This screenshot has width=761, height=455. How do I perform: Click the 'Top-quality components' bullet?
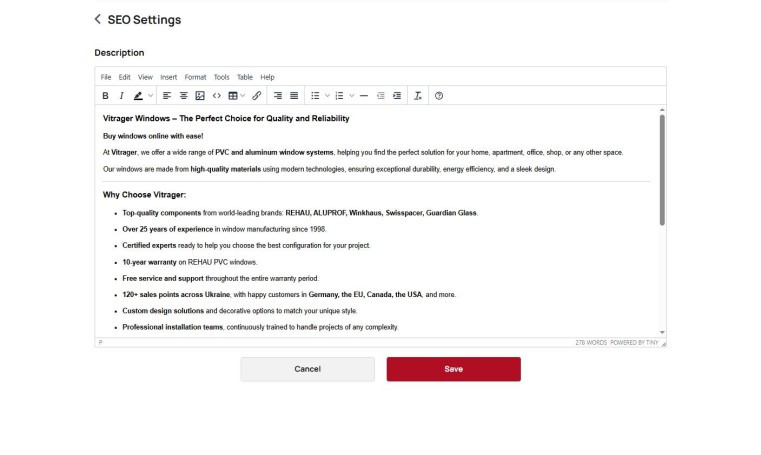coord(300,213)
